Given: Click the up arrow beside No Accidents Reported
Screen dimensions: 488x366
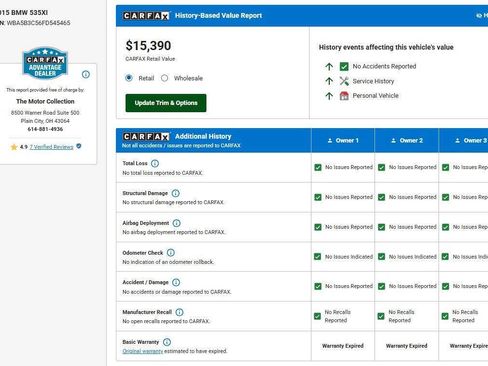Looking at the screenshot, I should (329, 66).
